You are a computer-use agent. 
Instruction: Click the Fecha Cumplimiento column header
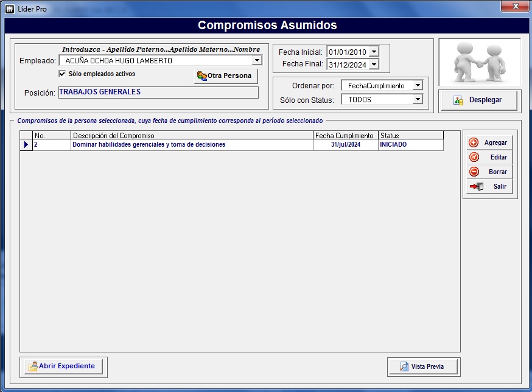[345, 135]
